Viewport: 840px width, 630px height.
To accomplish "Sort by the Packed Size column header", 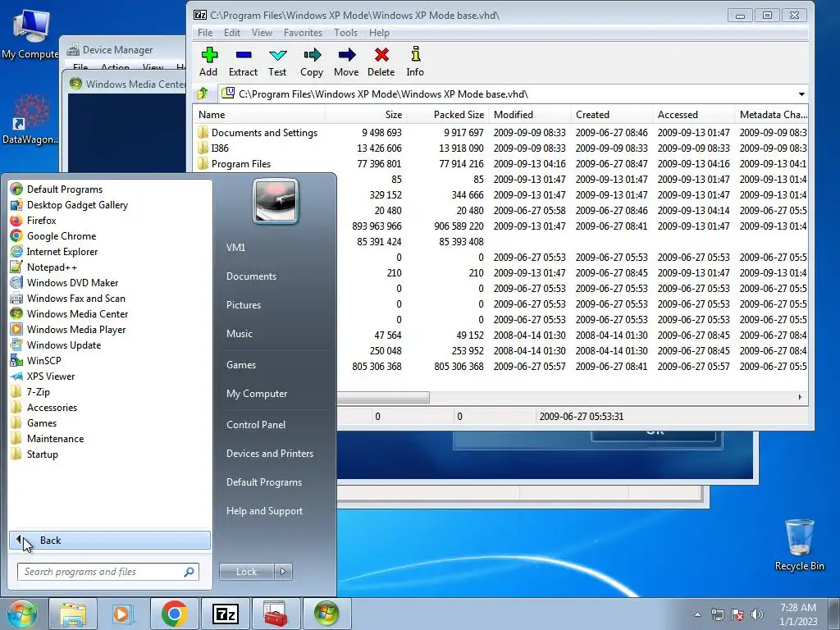I will point(448,115).
